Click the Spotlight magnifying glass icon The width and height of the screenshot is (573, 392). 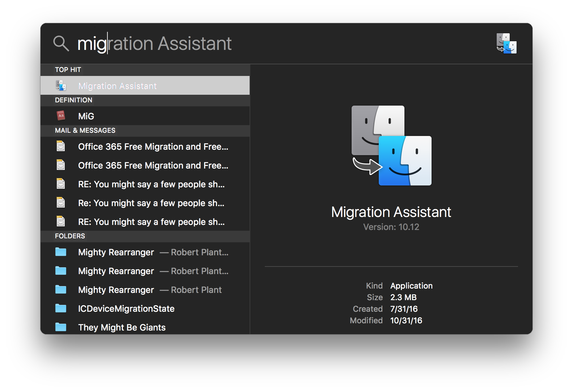[x=61, y=43]
